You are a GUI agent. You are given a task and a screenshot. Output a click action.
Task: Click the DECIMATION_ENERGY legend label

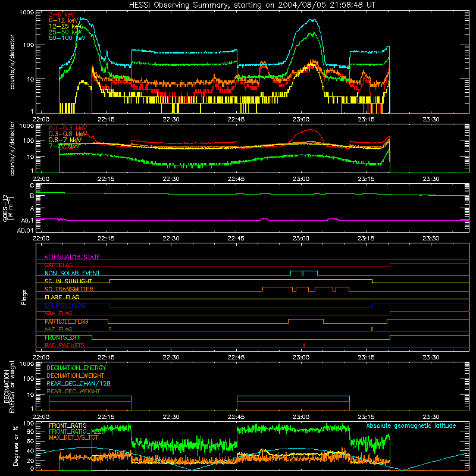pos(76,368)
